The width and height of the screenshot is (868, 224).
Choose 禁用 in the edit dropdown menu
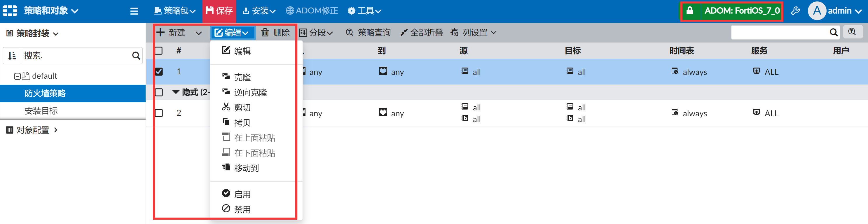click(x=242, y=209)
